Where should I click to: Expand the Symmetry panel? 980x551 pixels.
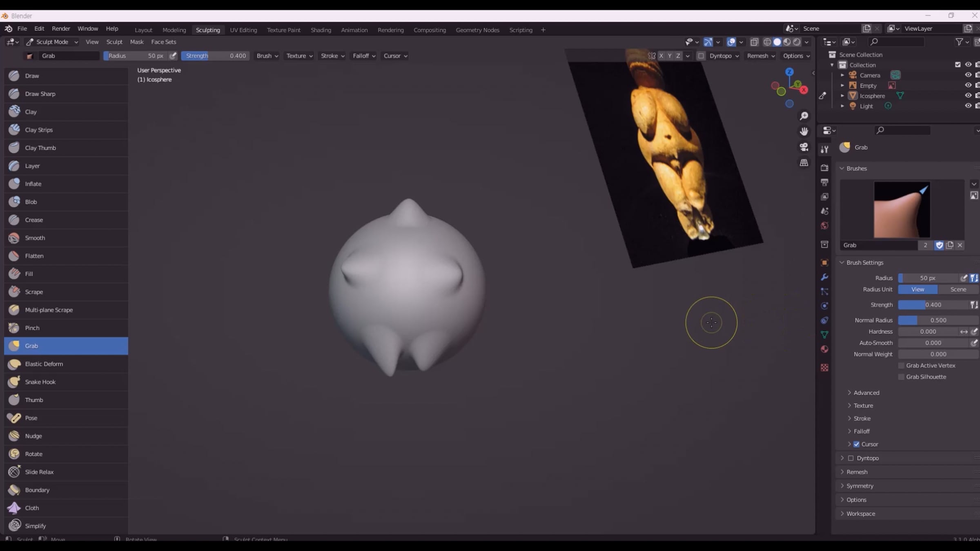click(x=860, y=486)
